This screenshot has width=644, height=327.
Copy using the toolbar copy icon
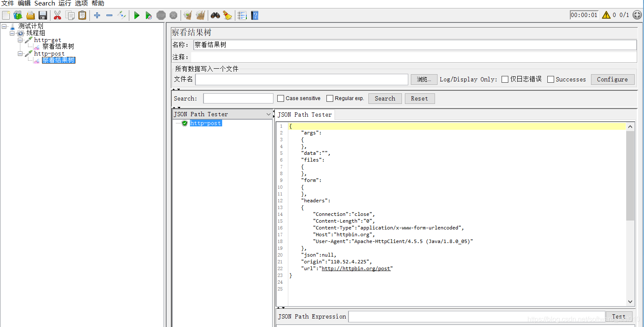click(x=70, y=16)
